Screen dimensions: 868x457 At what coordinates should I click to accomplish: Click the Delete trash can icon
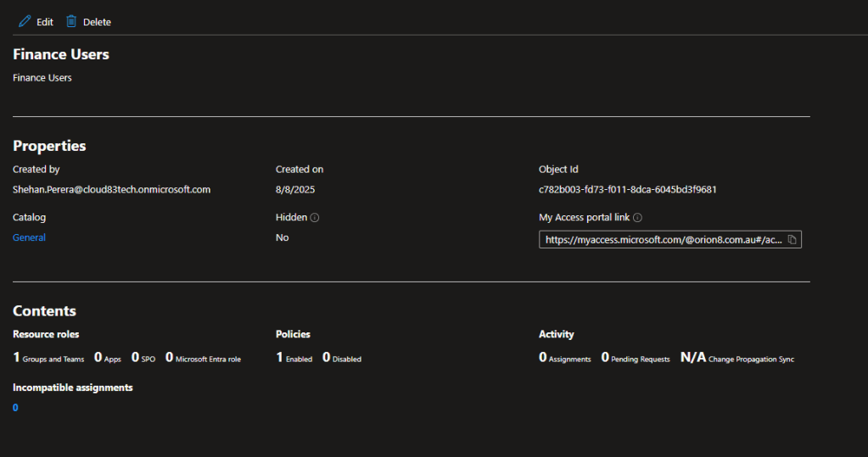point(72,21)
